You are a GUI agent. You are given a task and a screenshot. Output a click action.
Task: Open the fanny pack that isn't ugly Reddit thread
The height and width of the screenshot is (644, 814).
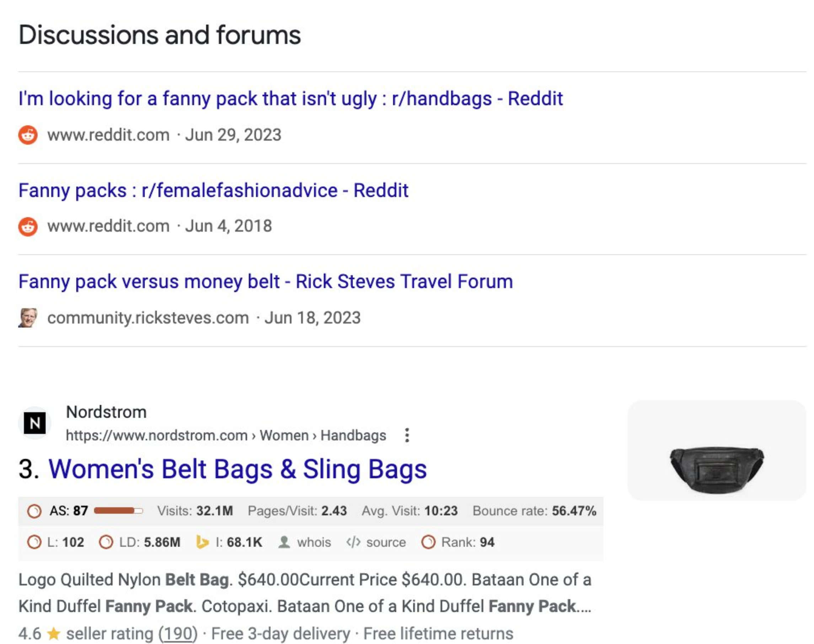pyautogui.click(x=290, y=99)
